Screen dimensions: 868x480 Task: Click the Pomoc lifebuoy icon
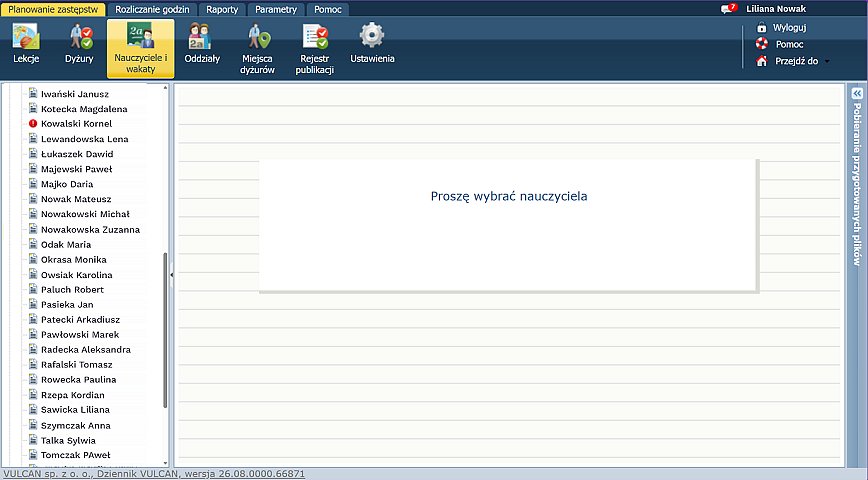[762, 44]
